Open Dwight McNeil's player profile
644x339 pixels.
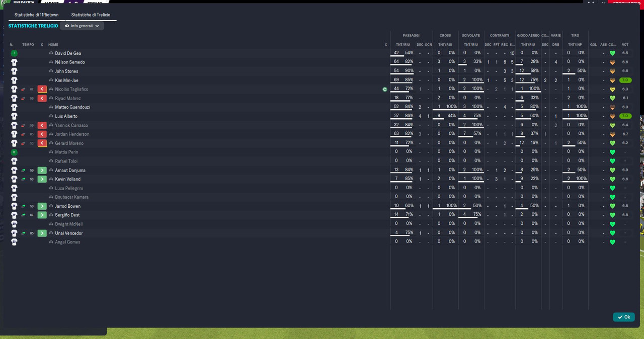click(x=69, y=224)
